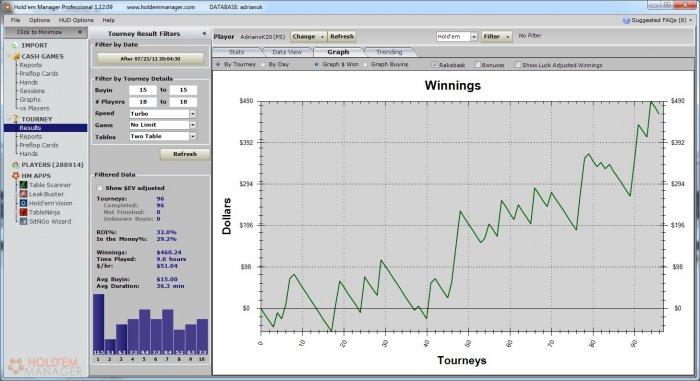Click the CASH GAMES chips icon

(x=17, y=56)
